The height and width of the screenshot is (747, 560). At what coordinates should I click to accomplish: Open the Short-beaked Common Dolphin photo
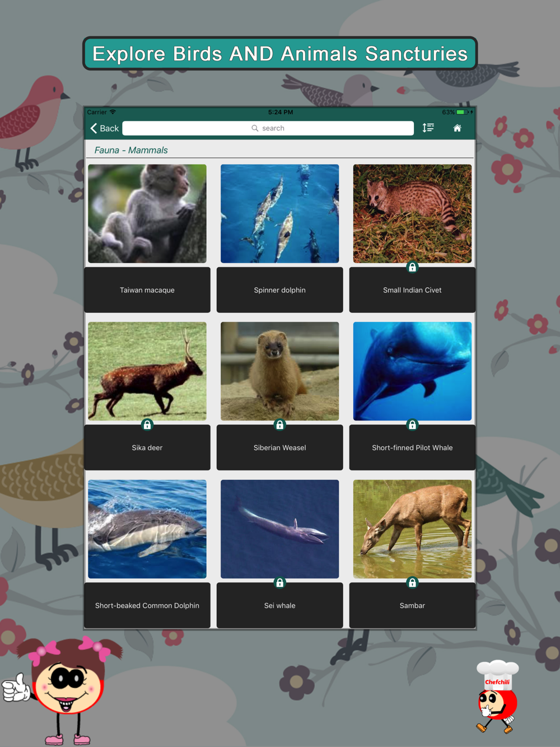[147, 529]
